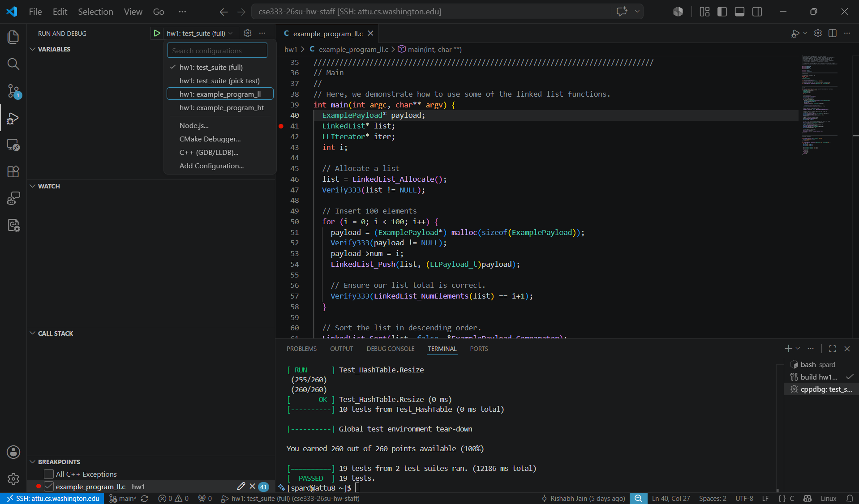Click Spaces: 2 indentation setting

(713, 499)
